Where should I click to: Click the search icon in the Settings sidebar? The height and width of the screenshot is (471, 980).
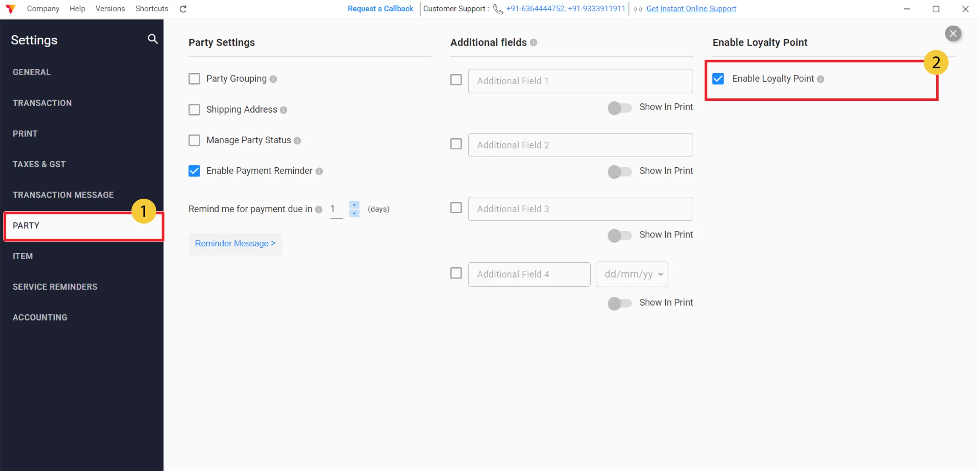click(153, 39)
